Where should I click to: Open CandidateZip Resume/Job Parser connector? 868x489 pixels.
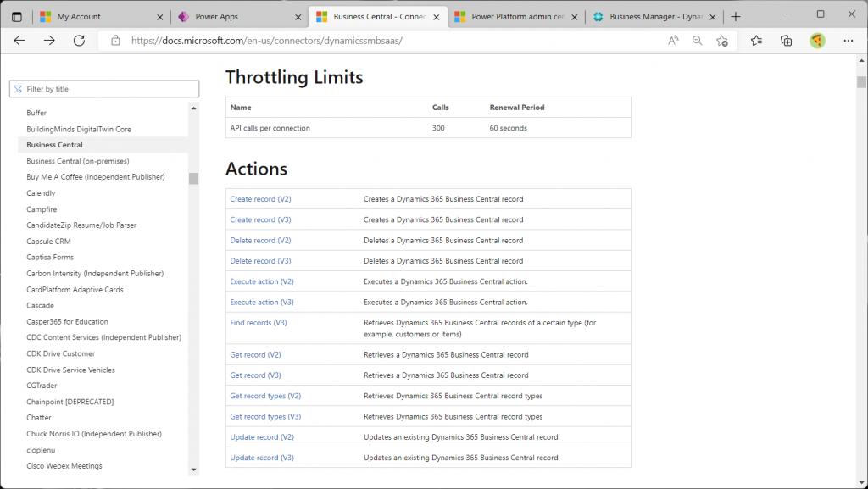[x=81, y=225]
